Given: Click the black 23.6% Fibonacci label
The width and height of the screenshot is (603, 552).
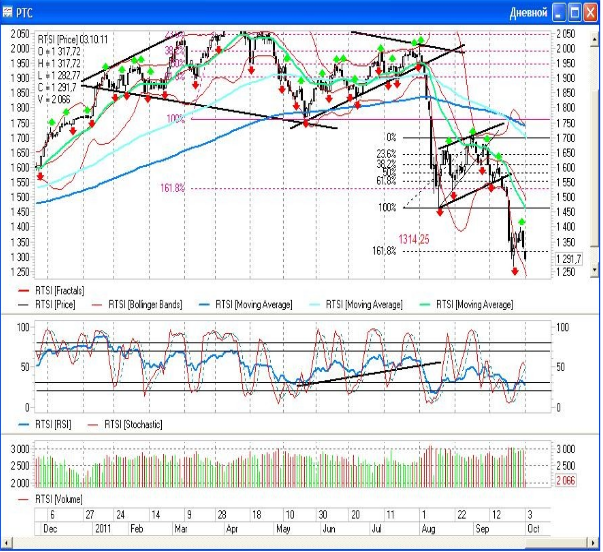Looking at the screenshot, I should [x=386, y=154].
